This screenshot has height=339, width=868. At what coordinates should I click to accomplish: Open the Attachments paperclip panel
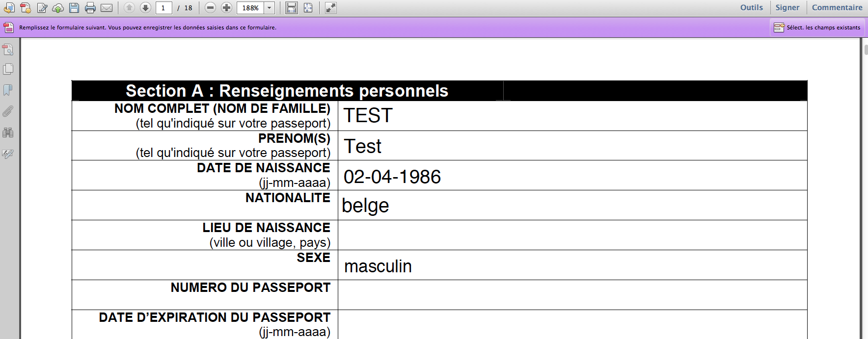[x=8, y=111]
